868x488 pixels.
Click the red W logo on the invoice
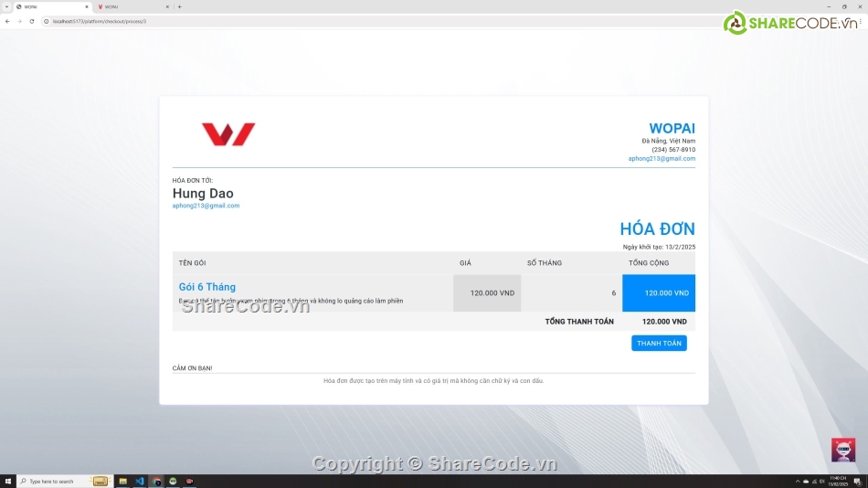[x=228, y=134]
